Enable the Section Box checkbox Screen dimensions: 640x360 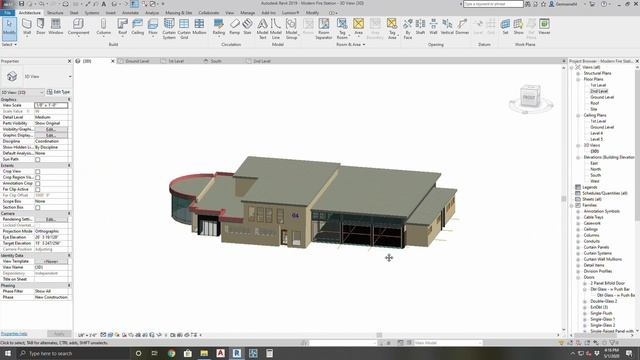pos(38,207)
